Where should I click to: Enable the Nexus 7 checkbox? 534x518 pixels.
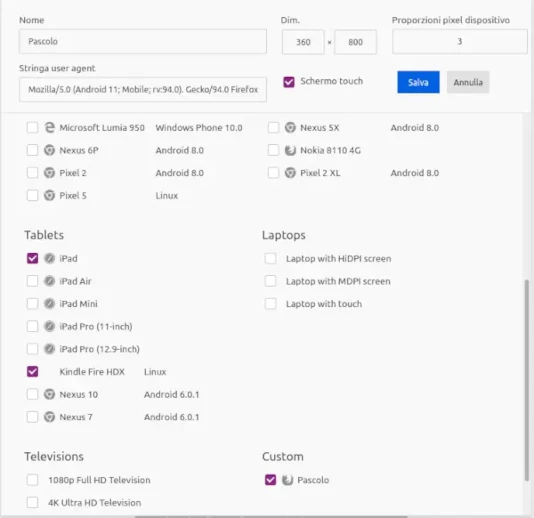(32, 417)
